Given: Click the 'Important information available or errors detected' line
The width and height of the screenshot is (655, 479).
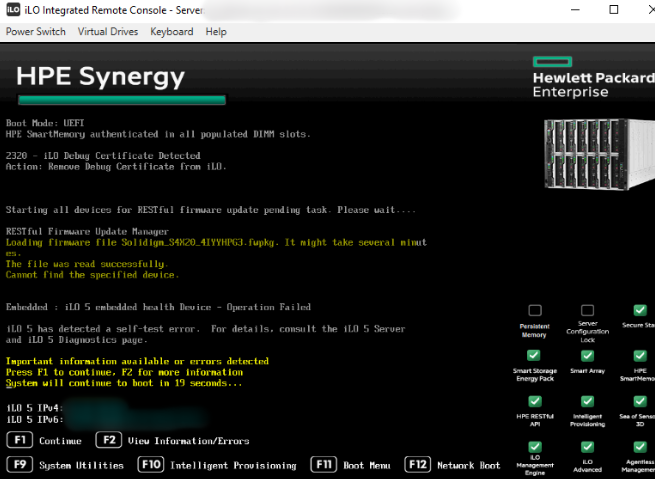Looking at the screenshot, I should click(x=137, y=361).
